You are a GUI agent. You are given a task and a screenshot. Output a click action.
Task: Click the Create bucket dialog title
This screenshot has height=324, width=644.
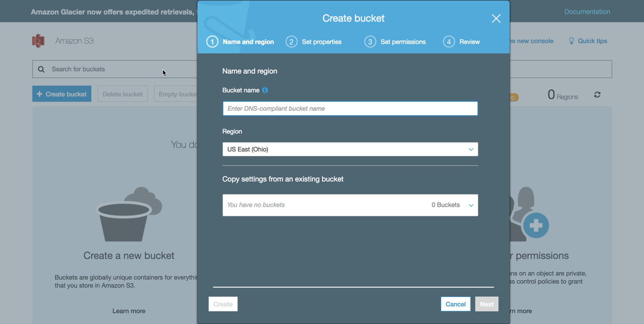(x=353, y=18)
